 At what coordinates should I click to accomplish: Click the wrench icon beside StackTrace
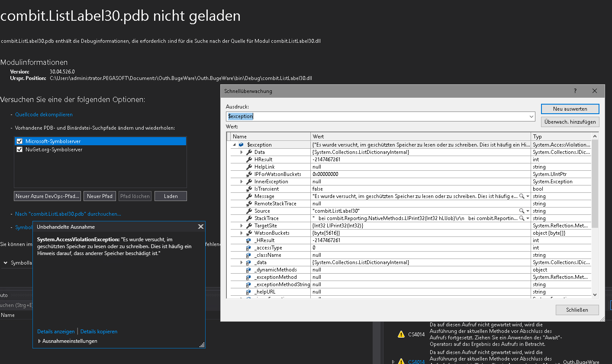[249, 218]
